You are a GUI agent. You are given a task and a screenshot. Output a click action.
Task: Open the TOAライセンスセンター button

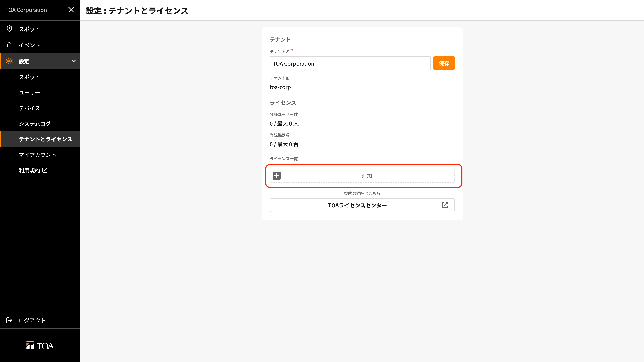(x=362, y=205)
